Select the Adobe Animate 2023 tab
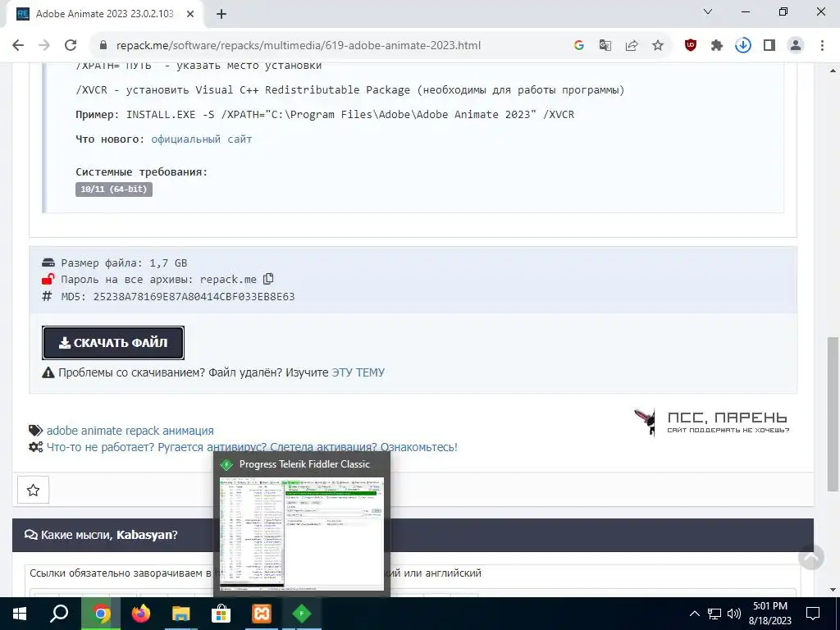Image resolution: width=840 pixels, height=630 pixels. coord(104,14)
